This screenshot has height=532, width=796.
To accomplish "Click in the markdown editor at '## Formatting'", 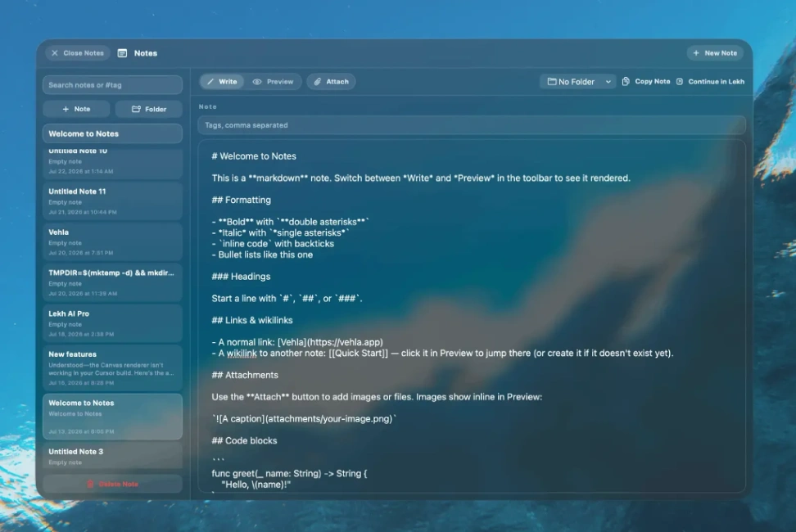I will (x=241, y=200).
